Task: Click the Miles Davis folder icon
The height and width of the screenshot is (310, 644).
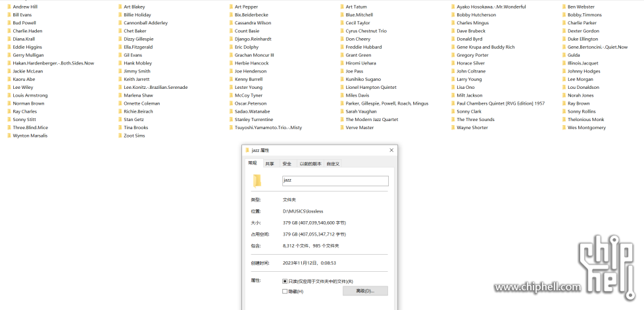Action: click(341, 95)
